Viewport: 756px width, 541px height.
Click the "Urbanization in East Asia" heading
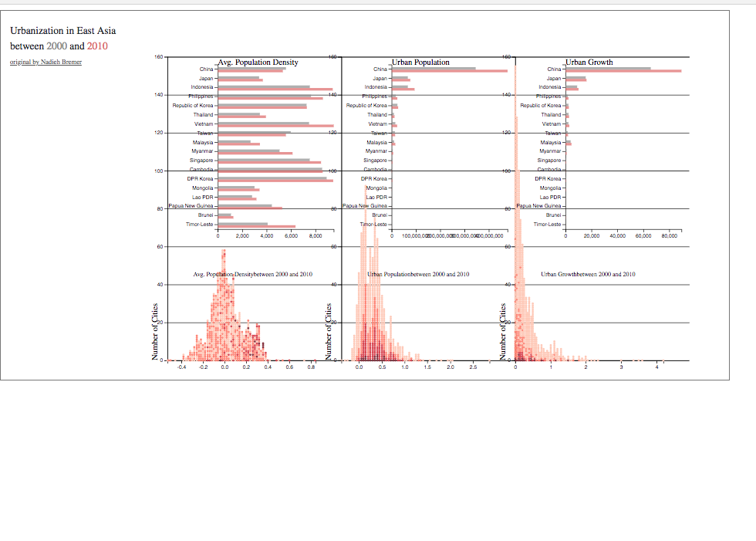63,30
